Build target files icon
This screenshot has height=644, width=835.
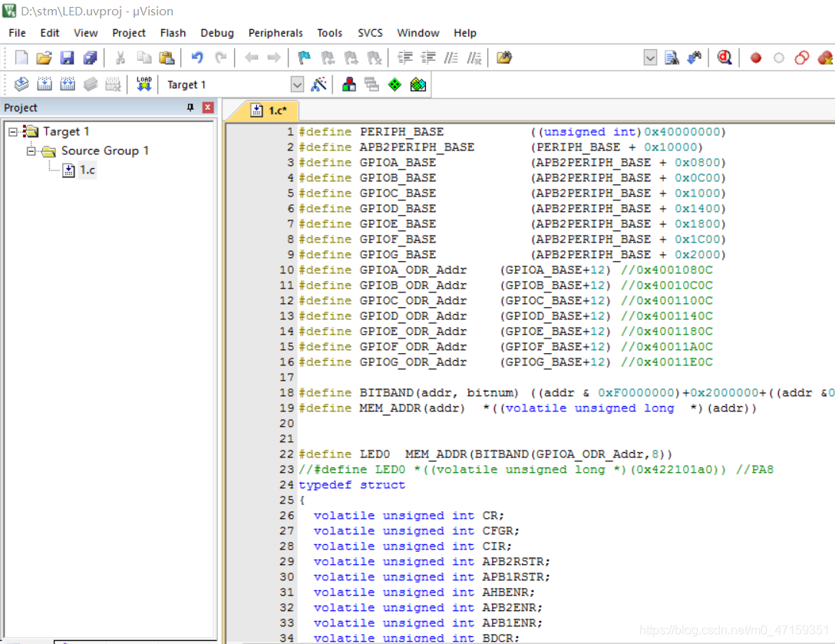[x=45, y=84]
